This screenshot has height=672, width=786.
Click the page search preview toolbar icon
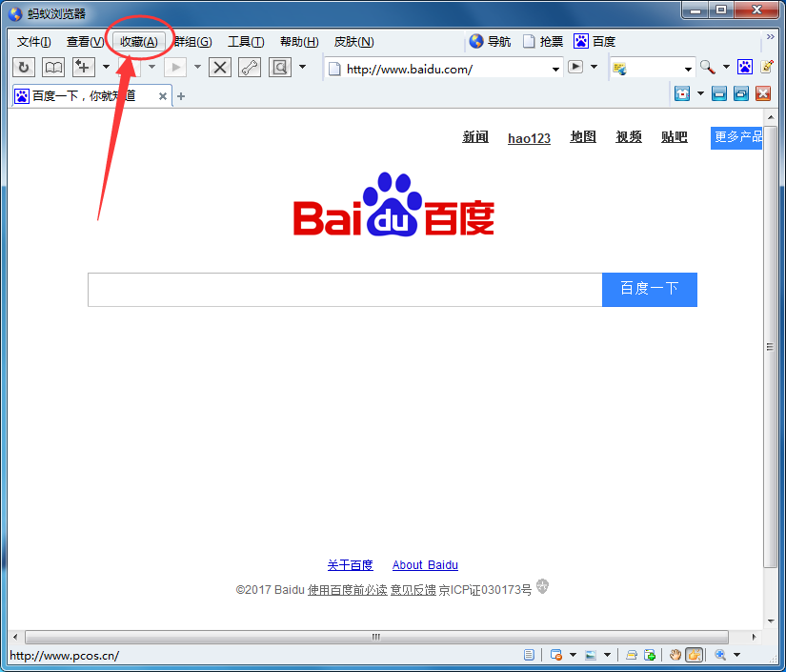[x=280, y=67]
